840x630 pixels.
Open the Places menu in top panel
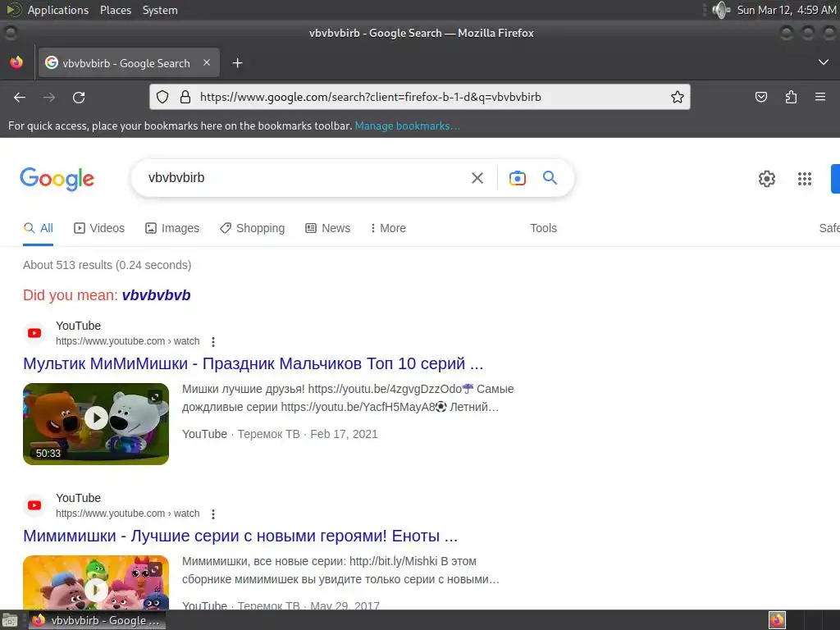click(x=115, y=10)
